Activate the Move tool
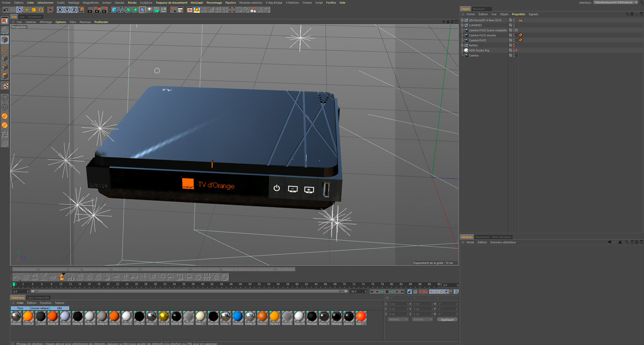 click(x=27, y=10)
